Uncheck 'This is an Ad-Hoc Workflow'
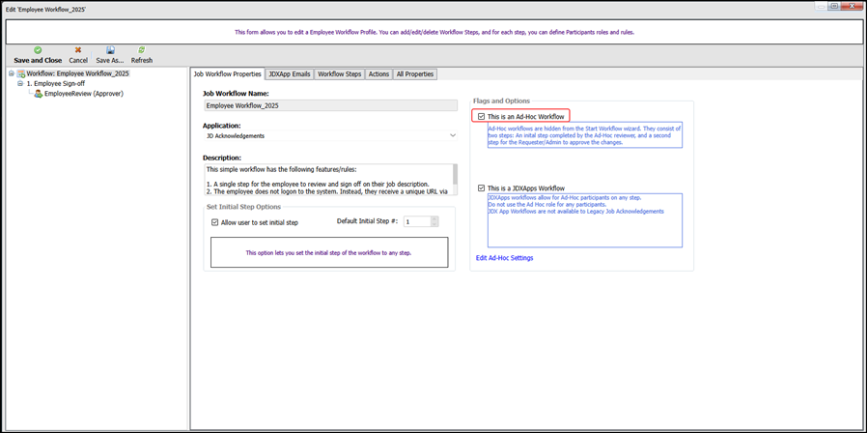This screenshot has height=433, width=868. coord(482,117)
